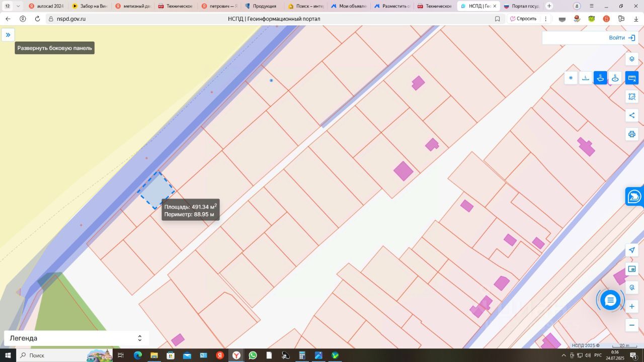Image resolution: width=644 pixels, height=362 pixels.
Task: Click the Войти login button
Action: coord(622,38)
